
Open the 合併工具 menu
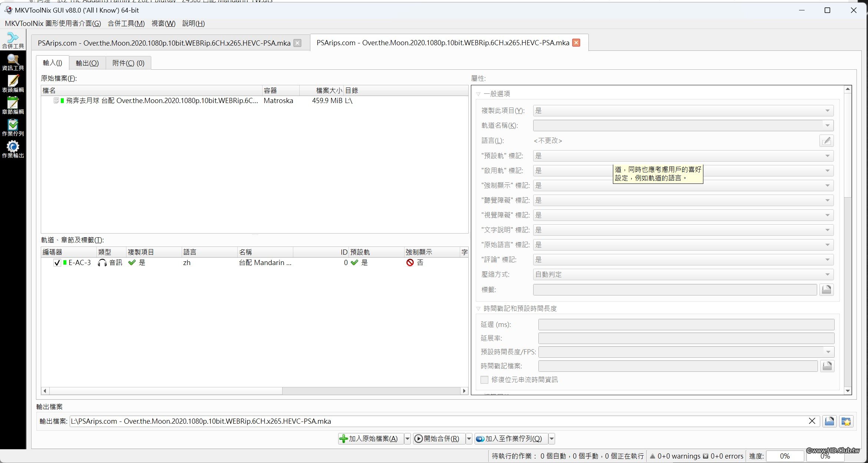pos(126,23)
